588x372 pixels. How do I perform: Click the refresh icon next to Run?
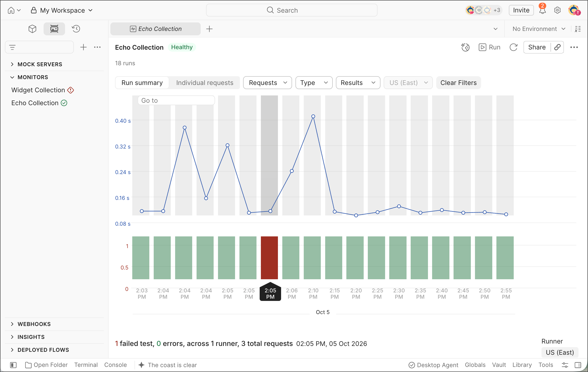coord(513,47)
